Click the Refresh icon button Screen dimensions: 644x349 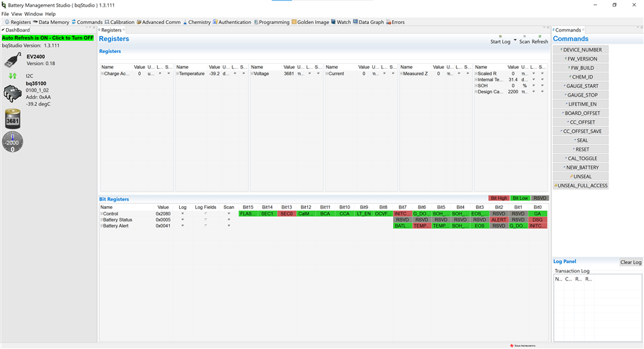[539, 40]
